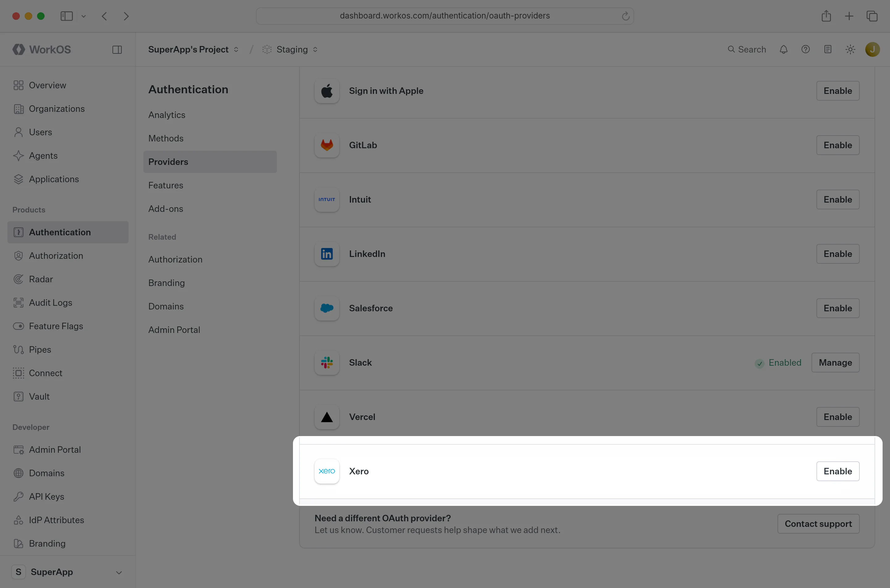This screenshot has width=890, height=588.
Task: Open related Admin Portal link
Action: point(210,330)
